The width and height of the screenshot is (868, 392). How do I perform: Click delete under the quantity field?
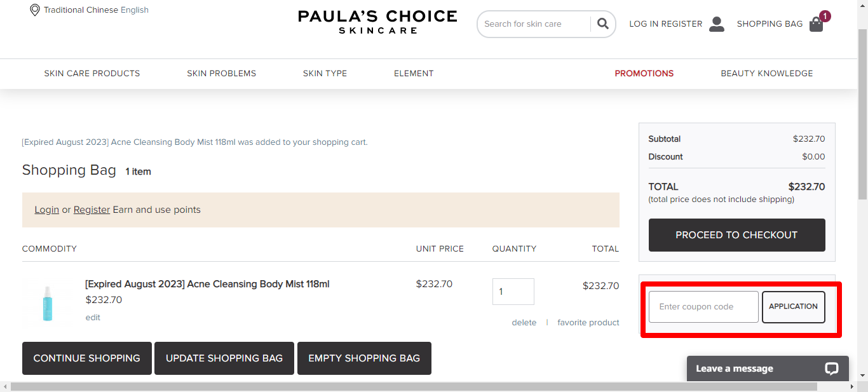coord(524,322)
